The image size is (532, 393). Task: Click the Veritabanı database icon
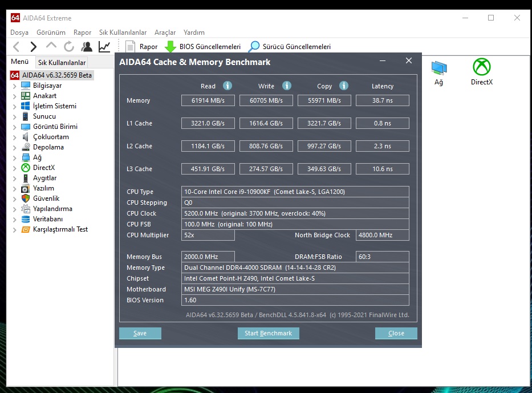[26, 219]
